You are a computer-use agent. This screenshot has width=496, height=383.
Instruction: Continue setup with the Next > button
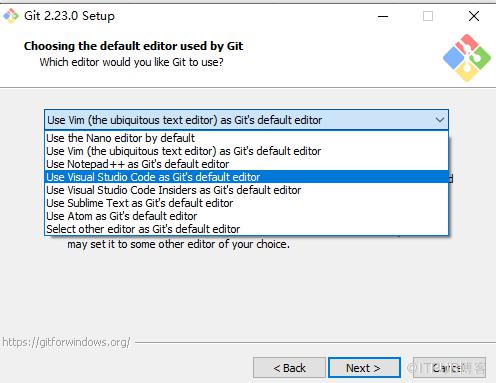[x=364, y=368]
